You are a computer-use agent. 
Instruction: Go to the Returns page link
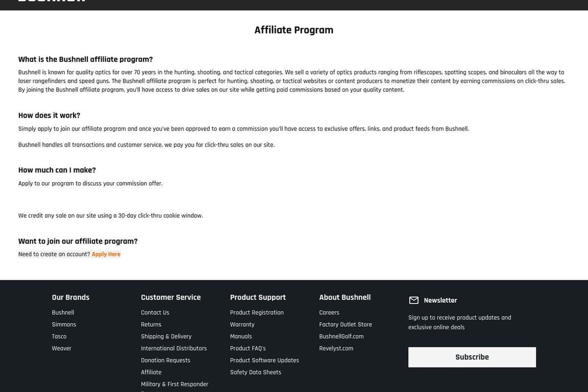tap(151, 325)
